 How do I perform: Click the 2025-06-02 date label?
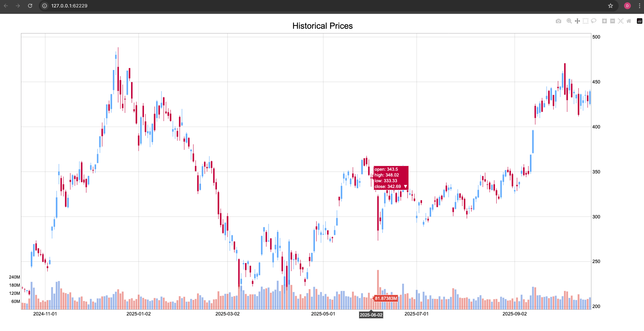pos(371,315)
